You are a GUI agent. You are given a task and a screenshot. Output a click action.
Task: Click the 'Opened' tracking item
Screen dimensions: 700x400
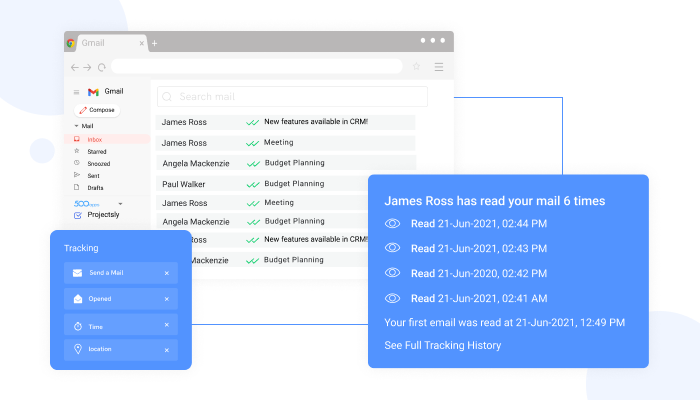[121, 299]
